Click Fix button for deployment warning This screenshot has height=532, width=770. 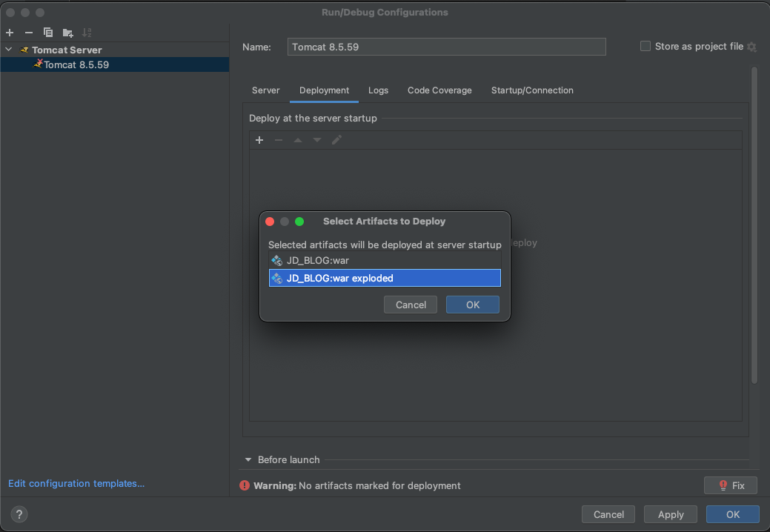tap(730, 485)
